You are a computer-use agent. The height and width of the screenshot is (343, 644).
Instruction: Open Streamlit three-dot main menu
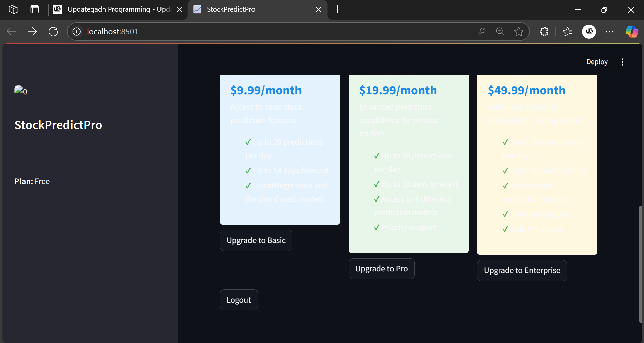tap(622, 62)
